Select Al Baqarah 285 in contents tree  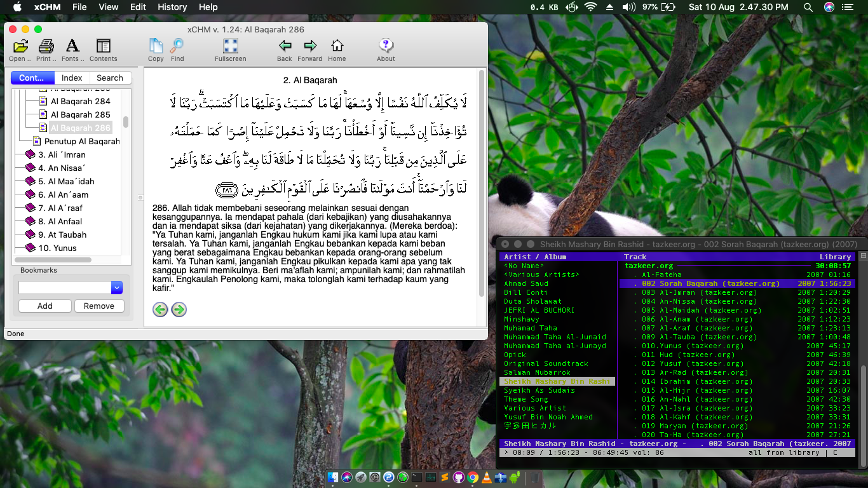click(81, 114)
